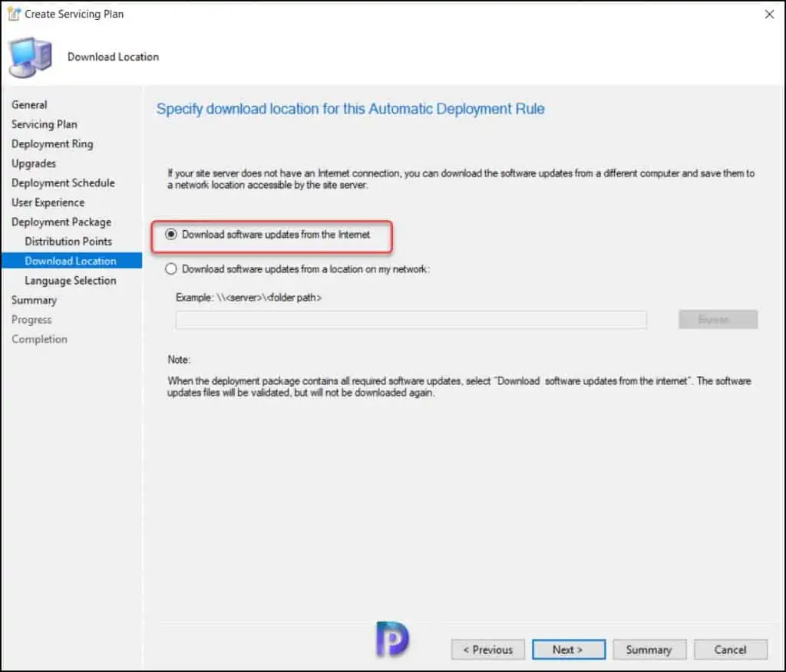Open the Distribution Points sub-step

tap(68, 242)
